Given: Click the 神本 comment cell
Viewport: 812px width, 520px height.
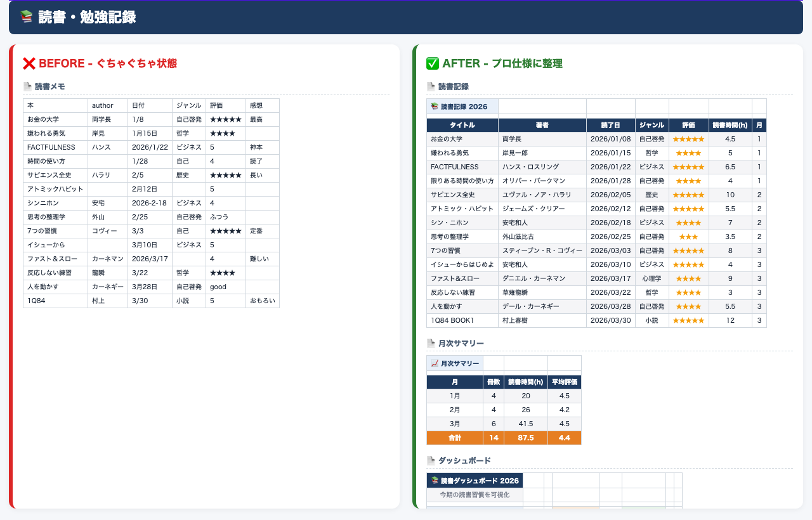Looking at the screenshot, I should [263, 147].
